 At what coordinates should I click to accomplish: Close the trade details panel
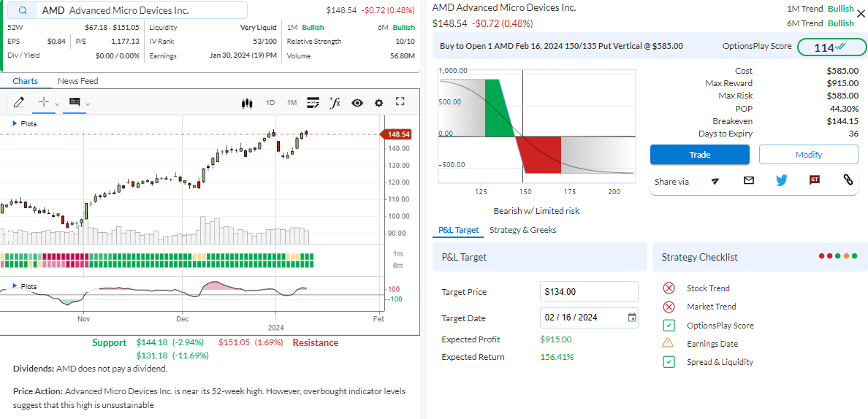point(861,15)
